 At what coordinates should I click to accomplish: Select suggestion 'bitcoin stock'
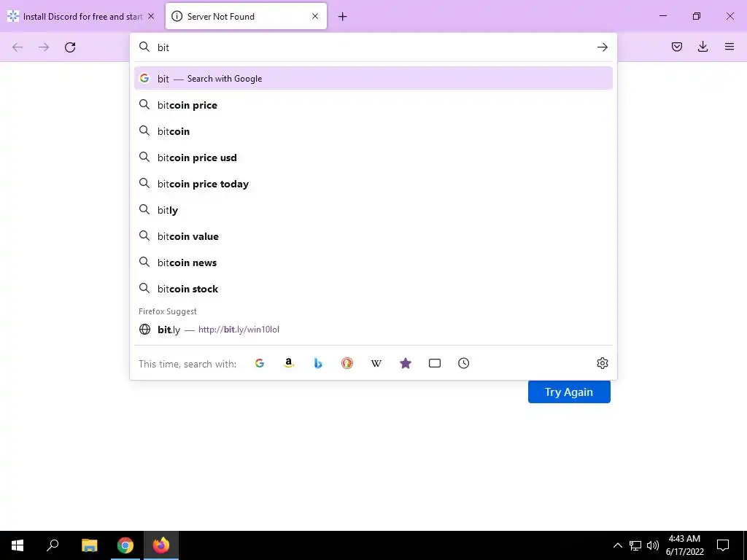tap(373, 289)
